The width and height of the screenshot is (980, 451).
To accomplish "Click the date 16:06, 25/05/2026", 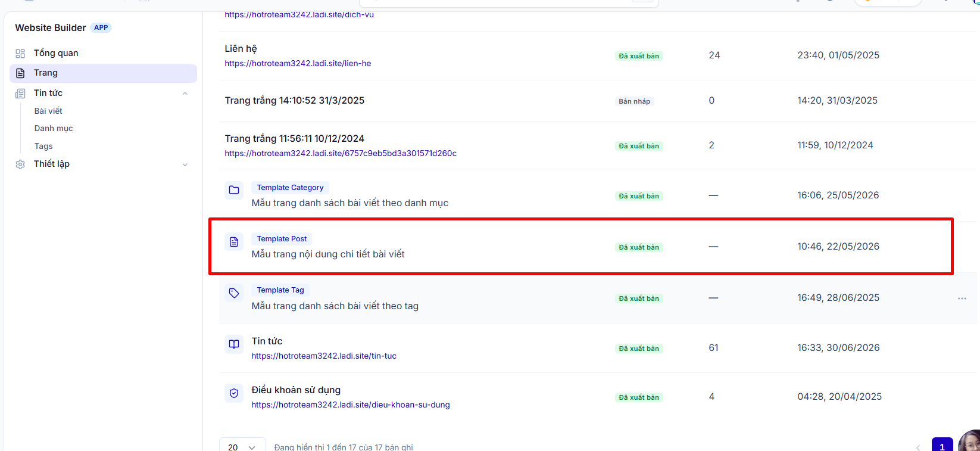I will pyautogui.click(x=838, y=195).
